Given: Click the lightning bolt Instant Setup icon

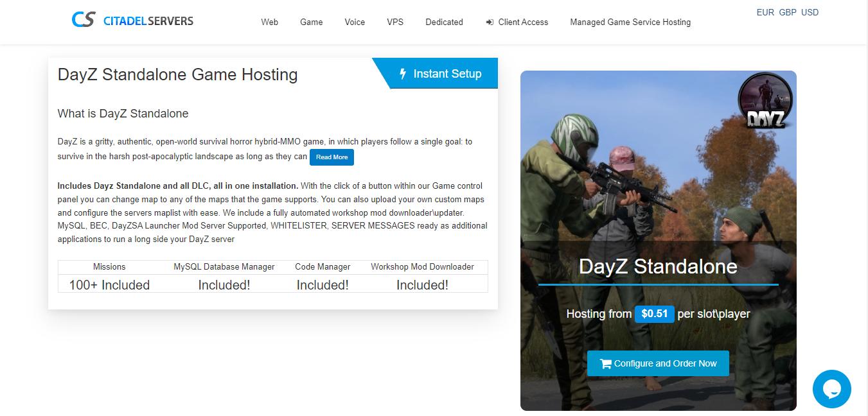Looking at the screenshot, I should [403, 74].
